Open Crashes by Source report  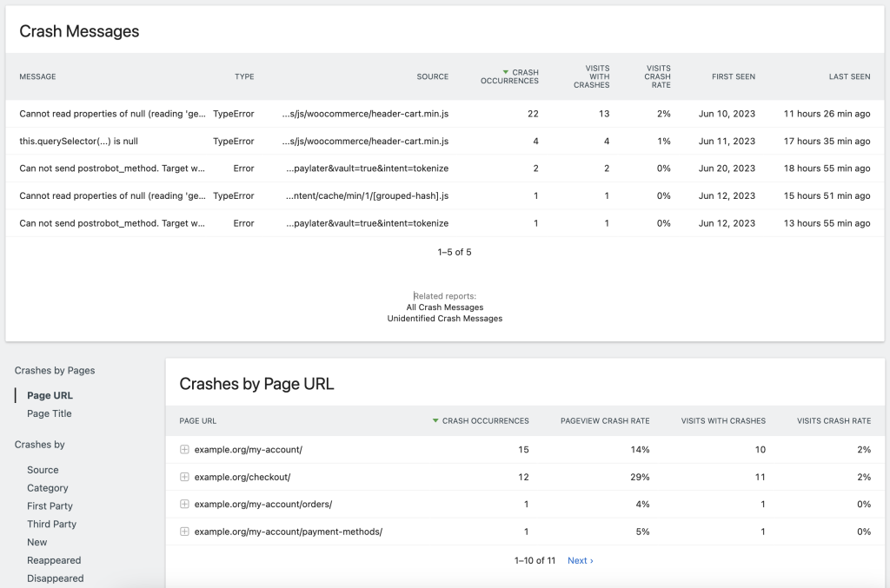(x=43, y=470)
